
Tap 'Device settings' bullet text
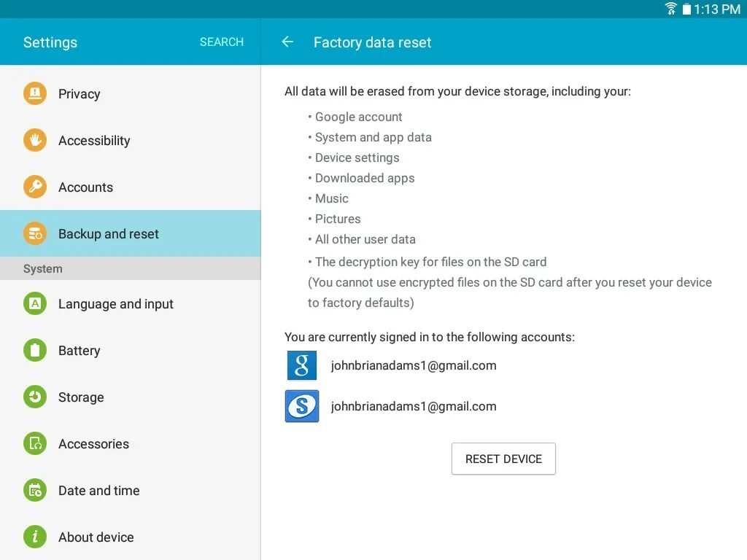pos(357,157)
